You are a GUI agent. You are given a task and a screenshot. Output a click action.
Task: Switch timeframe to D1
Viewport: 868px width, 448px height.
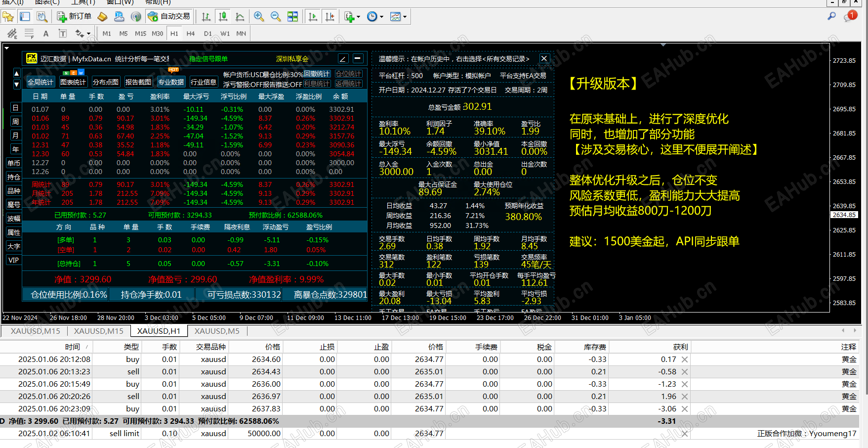208,34
